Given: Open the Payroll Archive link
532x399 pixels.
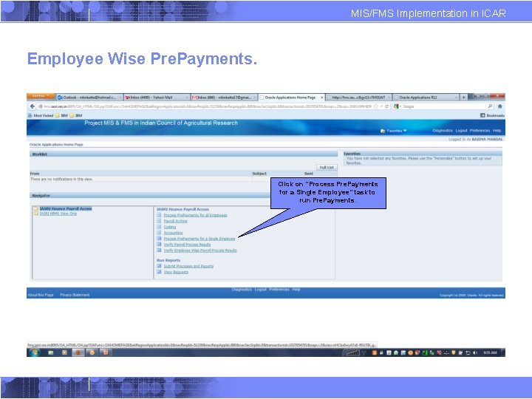Looking at the screenshot, I should 175,221.
